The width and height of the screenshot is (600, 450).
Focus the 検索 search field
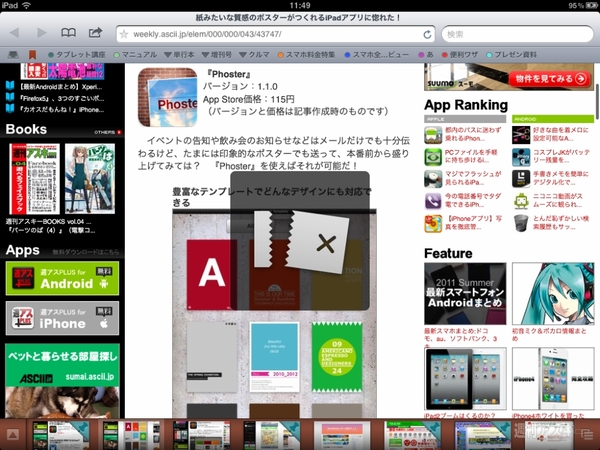pyautogui.click(x=517, y=34)
